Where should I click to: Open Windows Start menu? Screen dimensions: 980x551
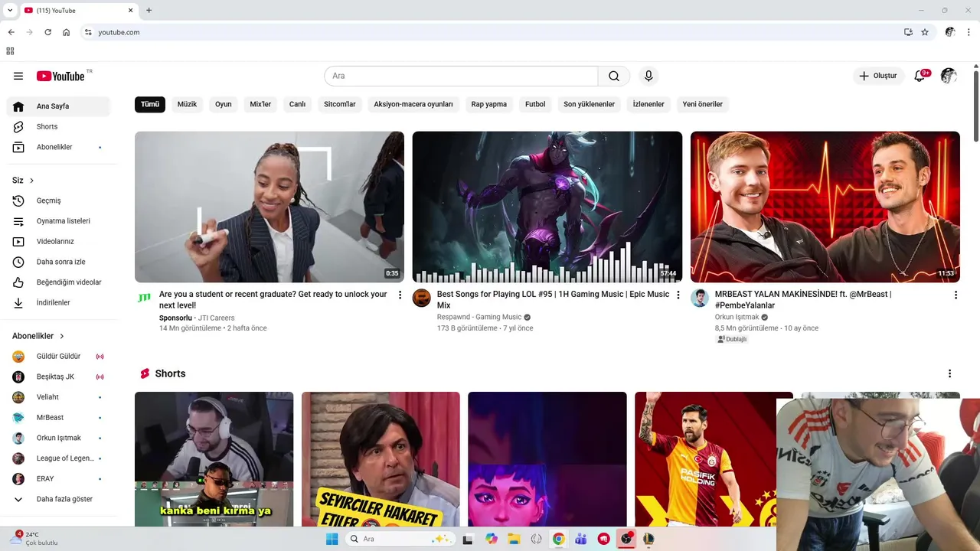[332, 539]
